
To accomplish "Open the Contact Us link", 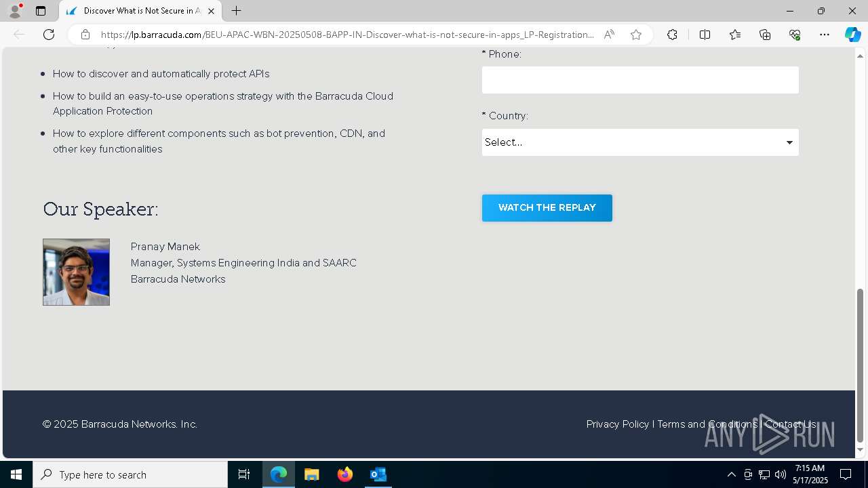I will tap(791, 424).
